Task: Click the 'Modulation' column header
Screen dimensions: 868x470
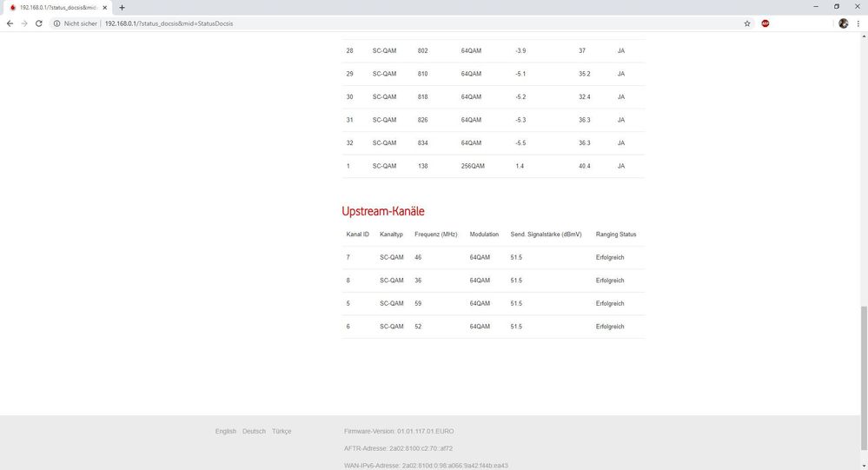Action: (x=484, y=235)
